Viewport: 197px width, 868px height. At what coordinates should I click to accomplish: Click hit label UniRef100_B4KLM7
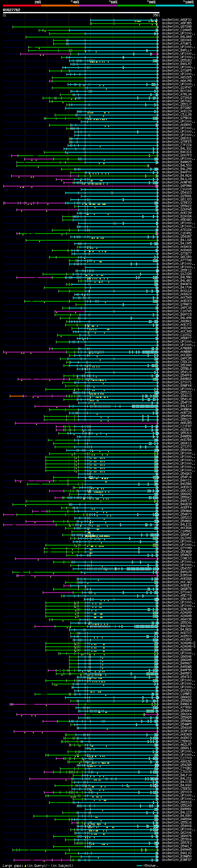click(x=177, y=64)
